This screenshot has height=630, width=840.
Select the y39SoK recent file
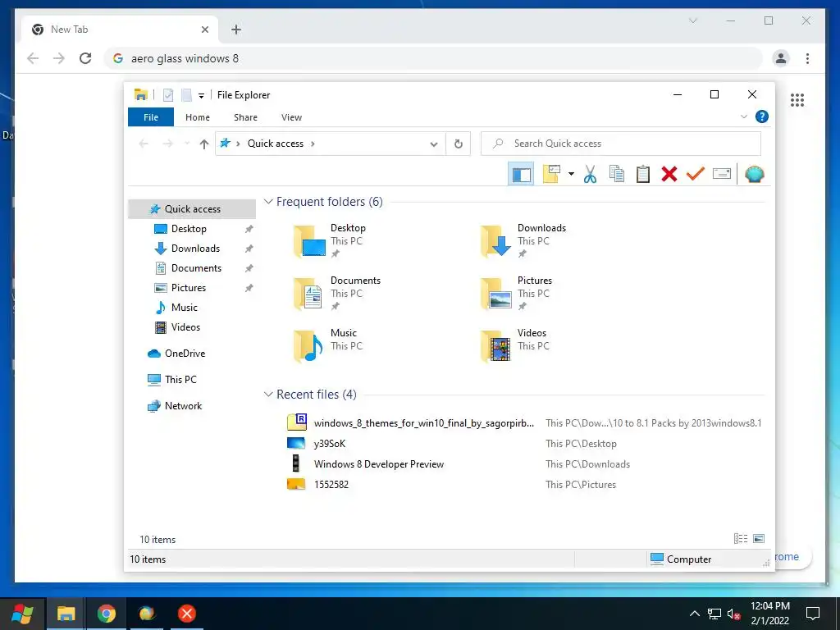click(x=330, y=444)
